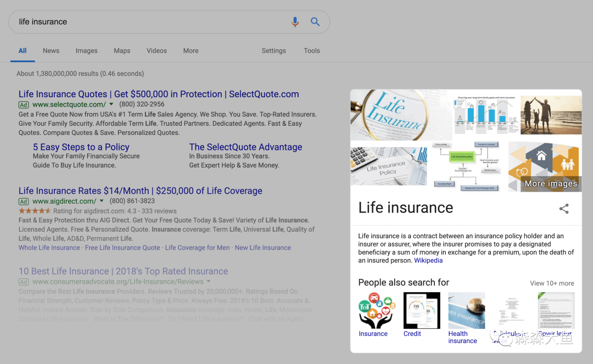Screen dimensions: 593x364
Task: Click the blue magnifying glass search icon
Action: click(315, 22)
